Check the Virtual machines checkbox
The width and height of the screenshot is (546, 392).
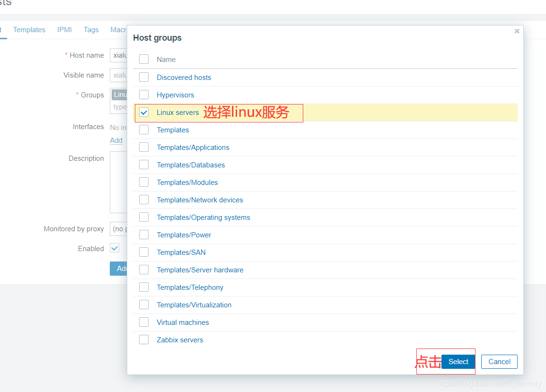tap(144, 322)
